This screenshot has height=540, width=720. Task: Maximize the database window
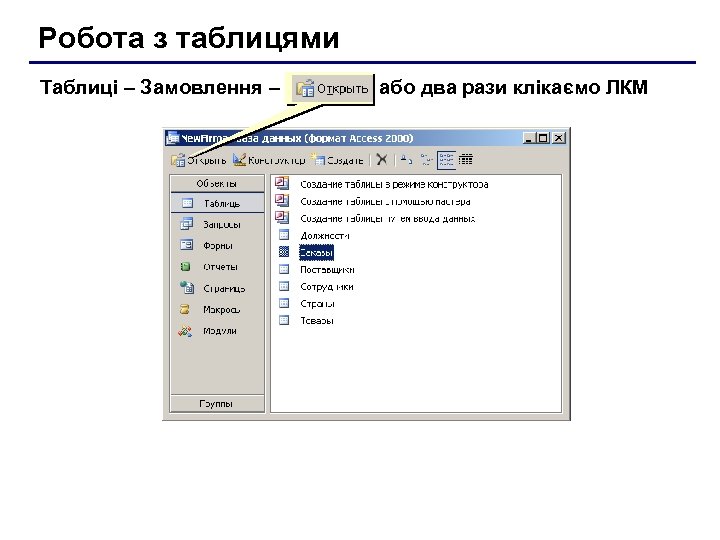[542, 138]
